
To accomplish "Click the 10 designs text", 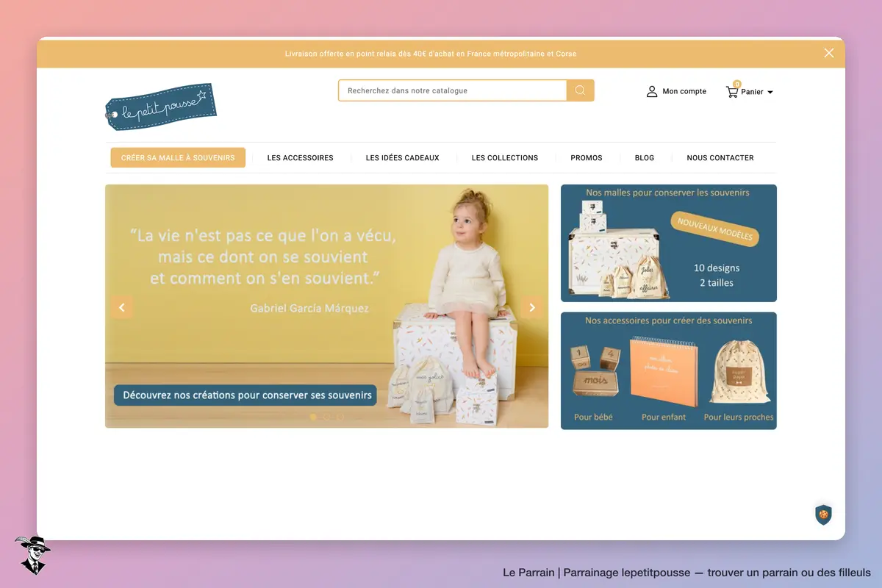I will tap(717, 268).
